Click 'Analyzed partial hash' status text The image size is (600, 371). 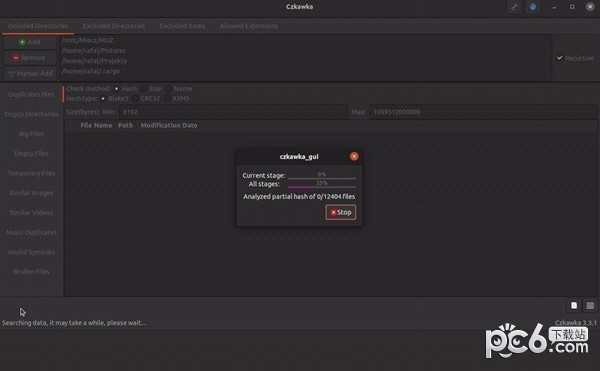coord(299,197)
